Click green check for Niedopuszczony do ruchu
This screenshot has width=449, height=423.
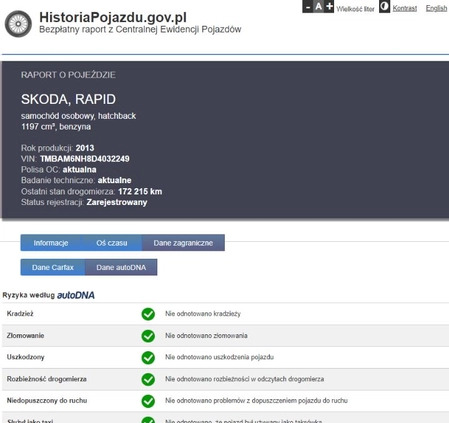148,401
